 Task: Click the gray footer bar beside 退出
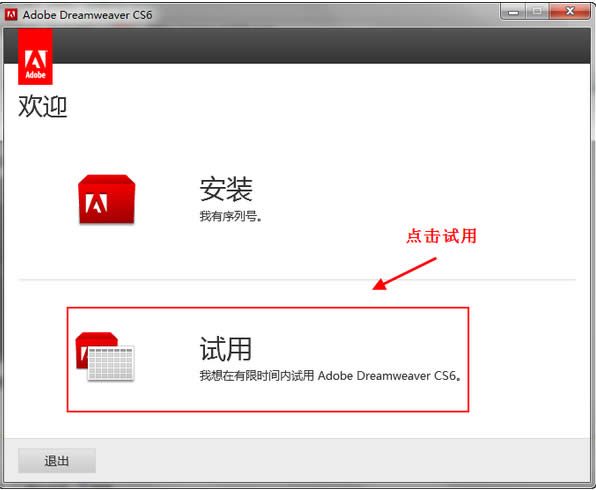[342, 461]
